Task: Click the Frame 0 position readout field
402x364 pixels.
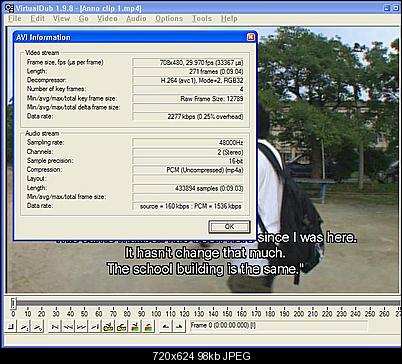Action: [x=279, y=325]
